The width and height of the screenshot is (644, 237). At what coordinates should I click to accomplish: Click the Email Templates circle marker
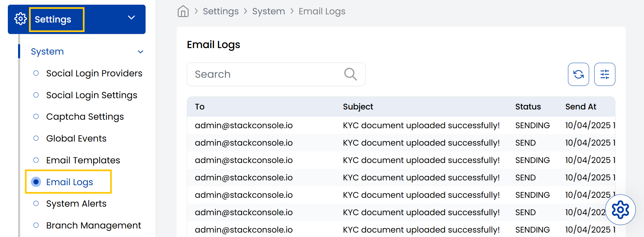point(36,160)
